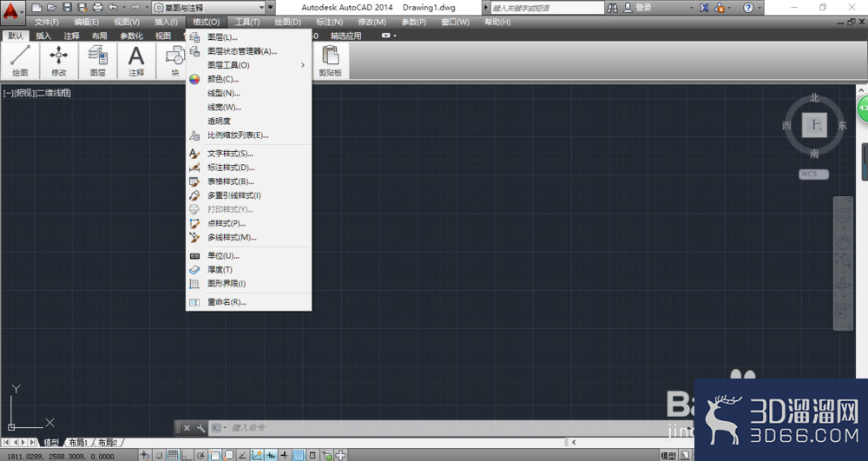Image resolution: width=868 pixels, height=461 pixels.
Task: Close the command line with X icon
Action: 187,428
